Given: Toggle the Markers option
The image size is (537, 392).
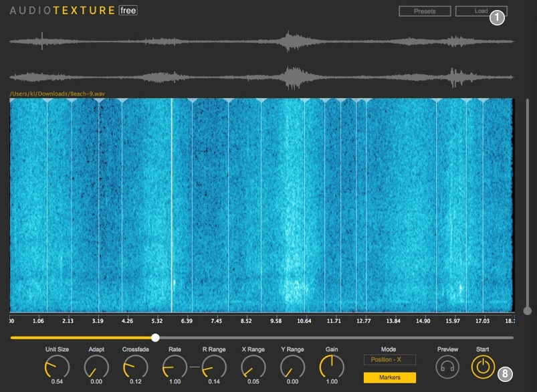Looking at the screenshot, I should click(x=389, y=377).
